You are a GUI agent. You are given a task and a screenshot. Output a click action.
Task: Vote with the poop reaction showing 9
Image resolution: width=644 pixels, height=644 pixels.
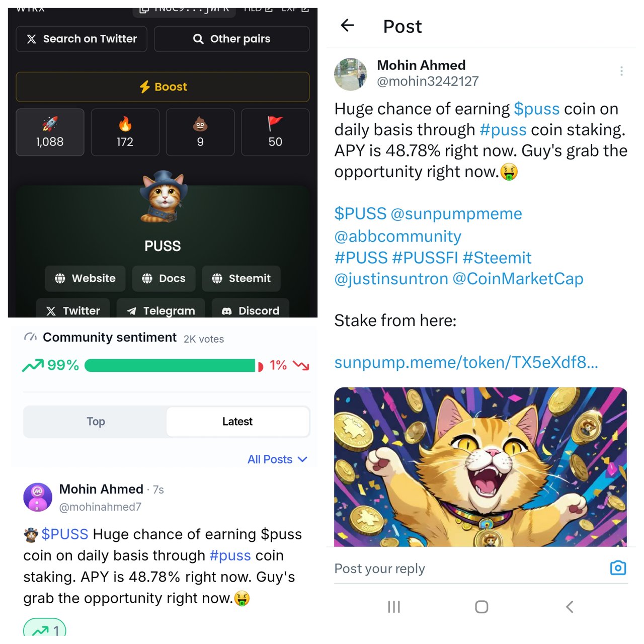[x=200, y=132]
